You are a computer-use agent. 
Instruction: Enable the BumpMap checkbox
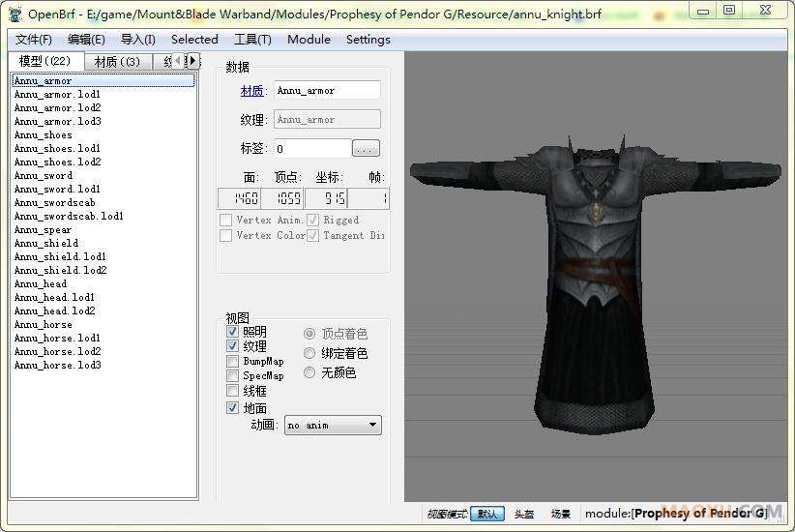click(232, 361)
